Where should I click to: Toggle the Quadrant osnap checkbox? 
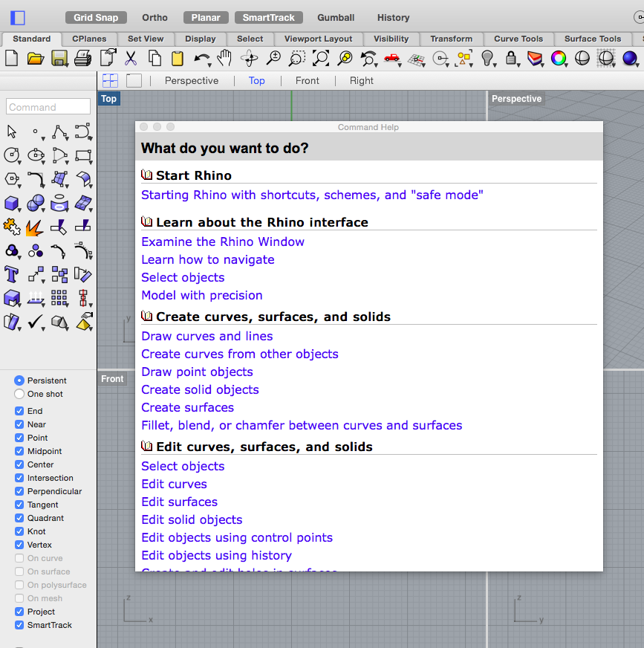coord(19,518)
